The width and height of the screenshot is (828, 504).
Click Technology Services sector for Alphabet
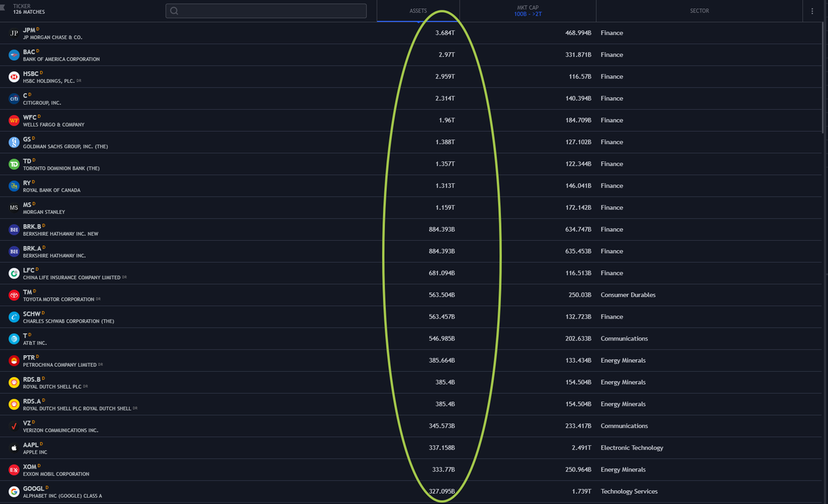(x=629, y=492)
